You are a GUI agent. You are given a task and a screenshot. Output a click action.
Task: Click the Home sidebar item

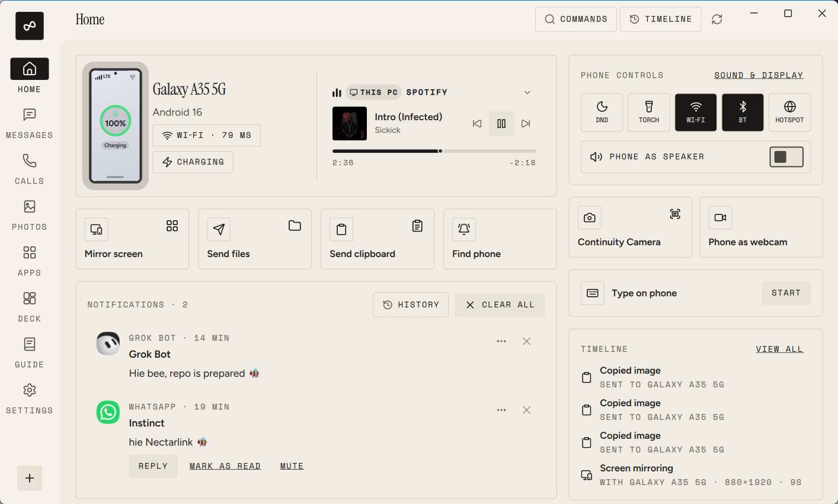point(30,76)
